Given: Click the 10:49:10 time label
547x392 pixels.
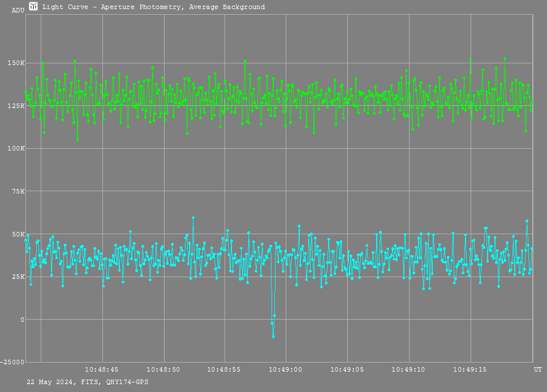Looking at the screenshot, I should (x=408, y=370).
